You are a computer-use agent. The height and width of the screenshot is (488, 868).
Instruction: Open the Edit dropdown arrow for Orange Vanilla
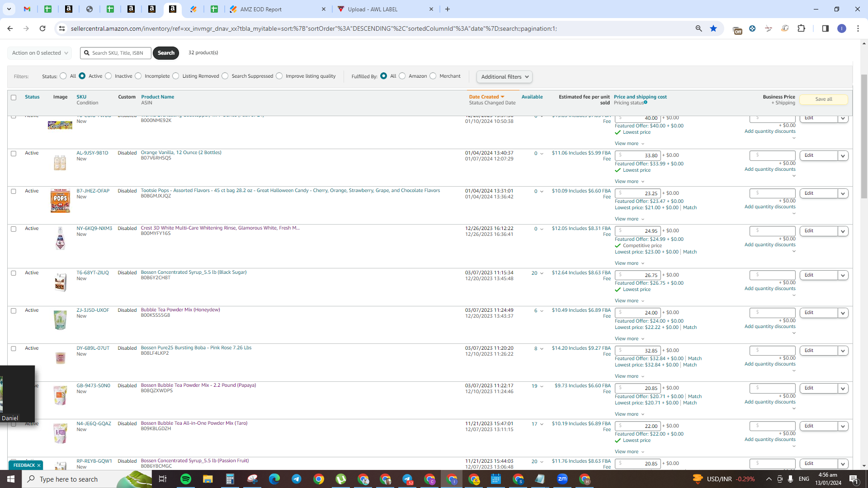(843, 156)
